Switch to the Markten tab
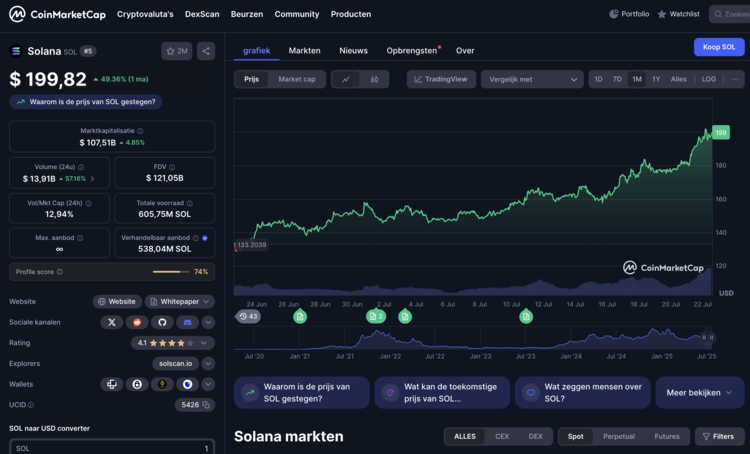 point(304,51)
